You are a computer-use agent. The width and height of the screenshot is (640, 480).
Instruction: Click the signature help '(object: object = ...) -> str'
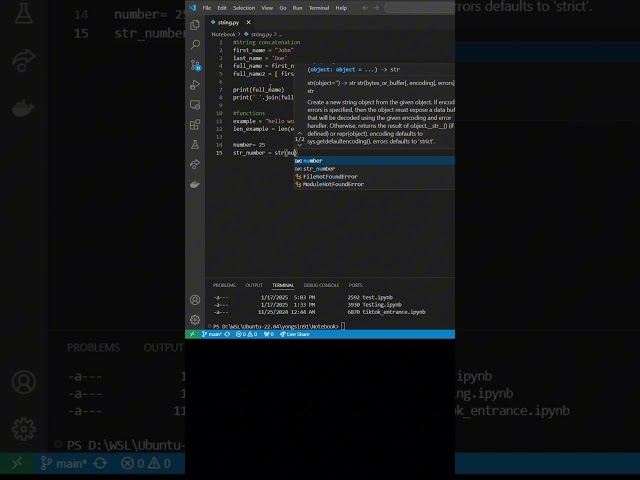354,69
